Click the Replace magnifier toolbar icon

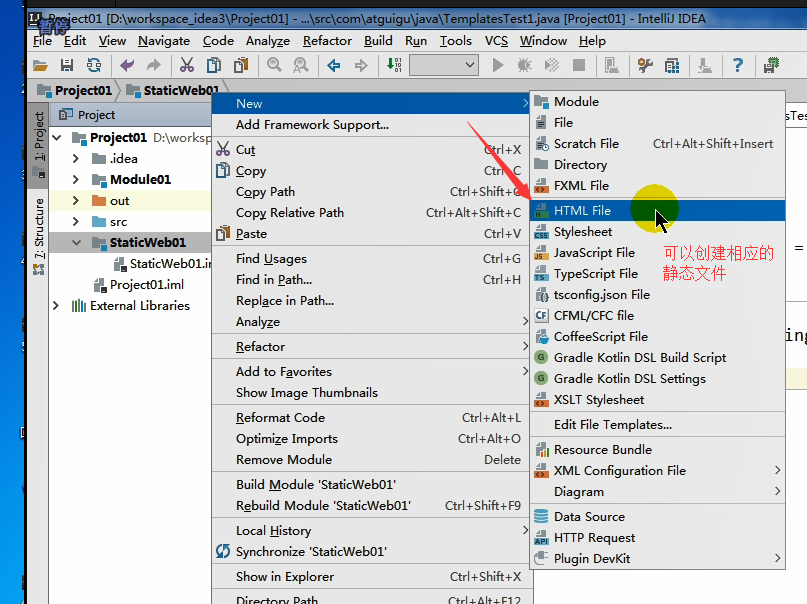301,65
